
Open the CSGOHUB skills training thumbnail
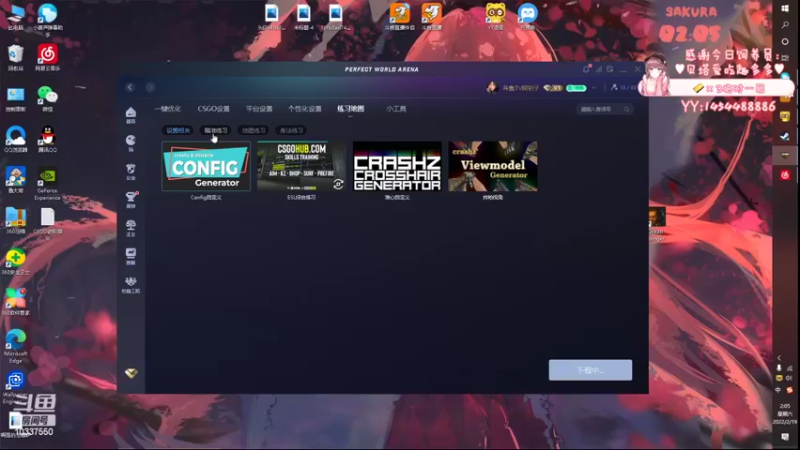[302, 166]
